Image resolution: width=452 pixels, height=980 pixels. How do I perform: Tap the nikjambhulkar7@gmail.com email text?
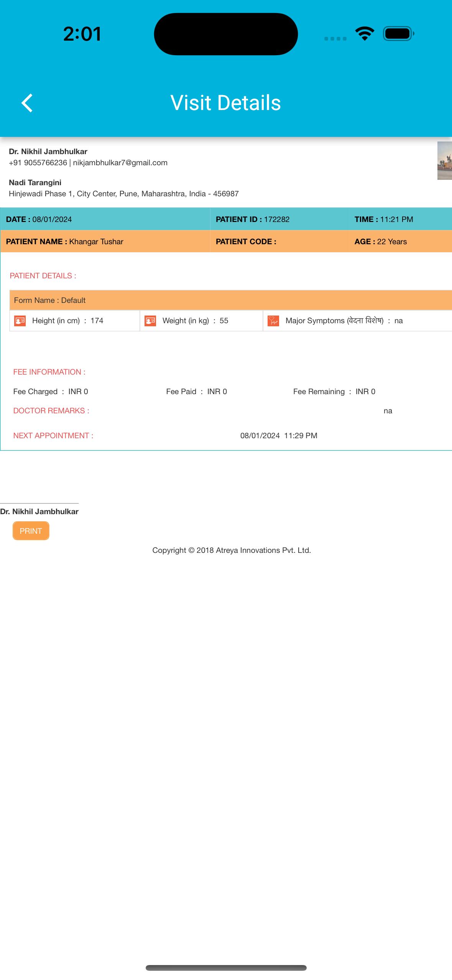point(120,163)
